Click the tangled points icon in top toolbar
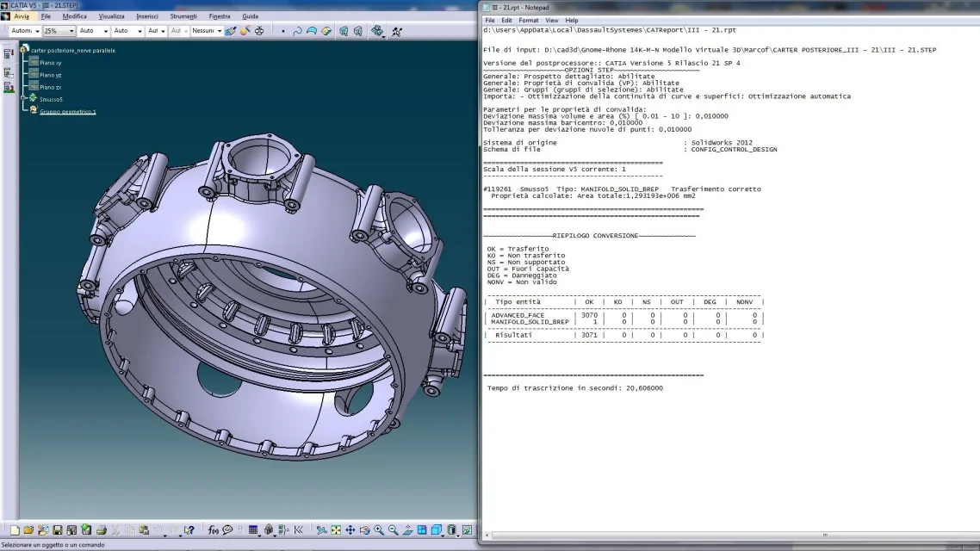Viewport: 980px width, 551px height. (x=397, y=31)
